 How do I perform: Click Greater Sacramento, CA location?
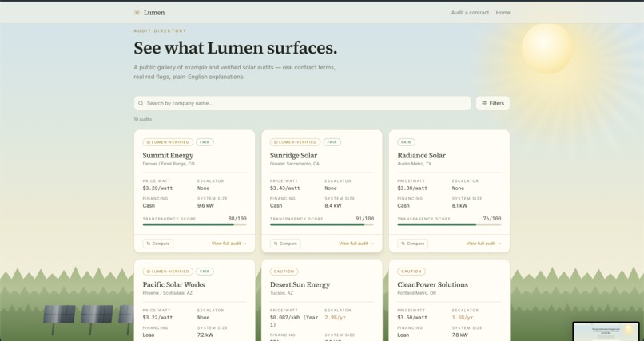pyautogui.click(x=295, y=164)
